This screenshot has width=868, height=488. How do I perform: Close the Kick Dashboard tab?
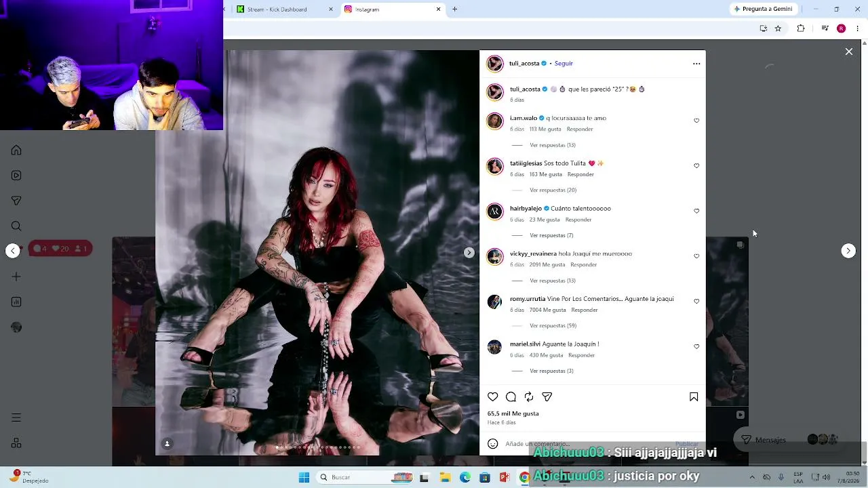click(331, 9)
